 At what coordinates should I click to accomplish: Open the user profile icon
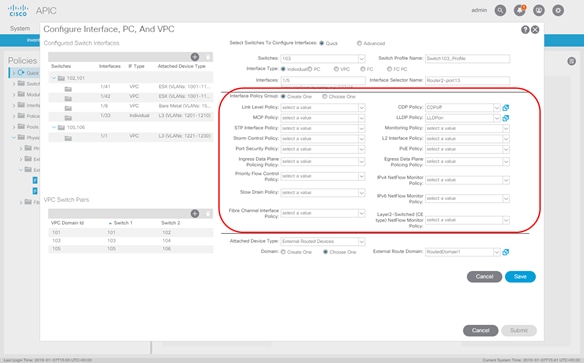pos(539,10)
